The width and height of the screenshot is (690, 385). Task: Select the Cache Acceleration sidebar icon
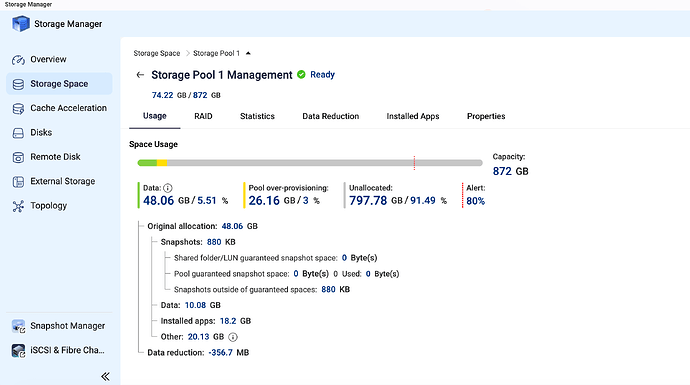[x=18, y=108]
